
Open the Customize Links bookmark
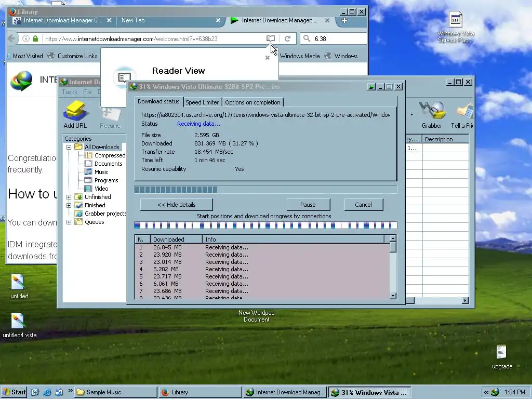pos(73,56)
